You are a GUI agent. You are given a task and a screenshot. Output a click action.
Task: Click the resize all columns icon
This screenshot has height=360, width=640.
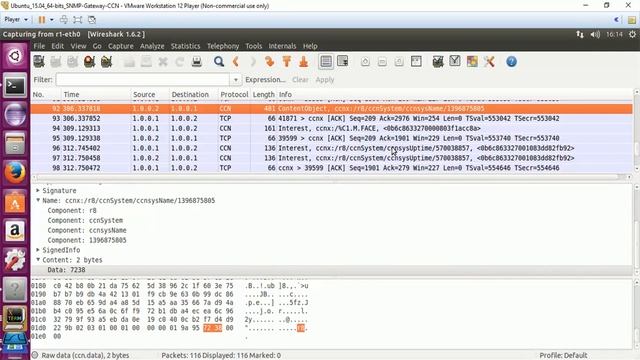tap(416, 62)
